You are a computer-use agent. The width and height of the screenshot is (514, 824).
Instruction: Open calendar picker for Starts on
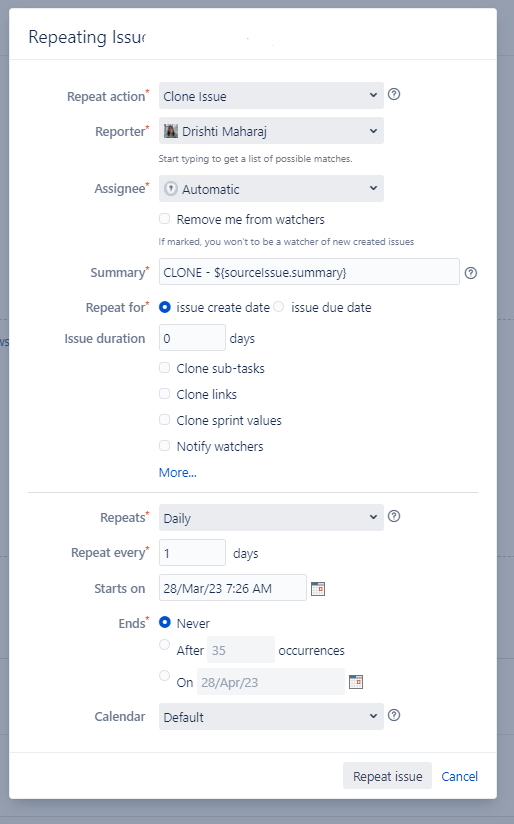(318, 589)
